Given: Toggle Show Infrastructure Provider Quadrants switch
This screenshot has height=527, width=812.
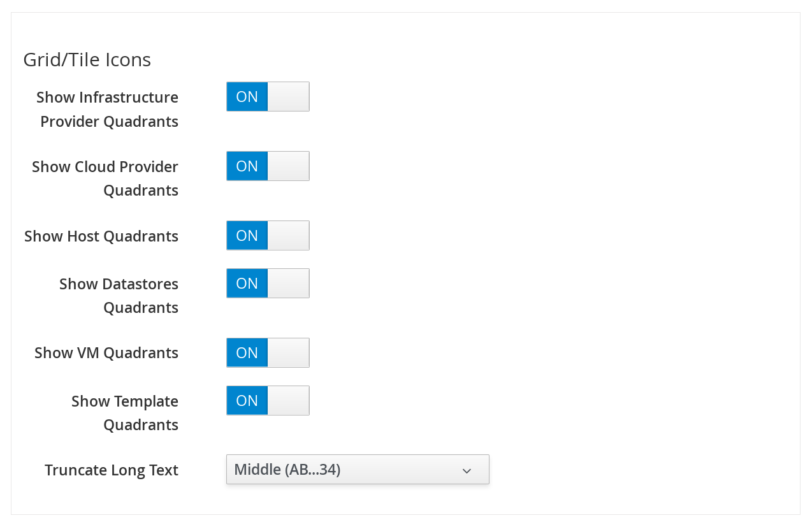Looking at the screenshot, I should pos(268,97).
